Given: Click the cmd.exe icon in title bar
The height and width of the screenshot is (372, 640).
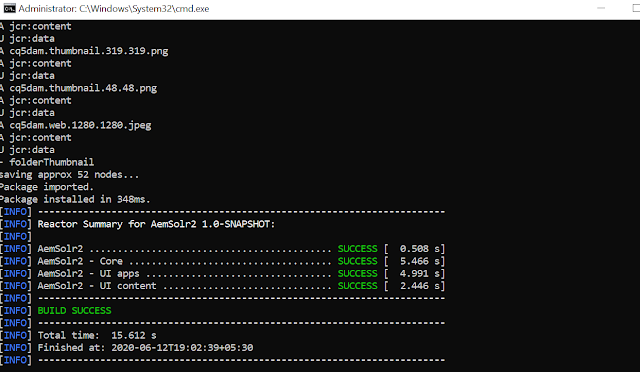Looking at the screenshot, I should (x=9, y=8).
